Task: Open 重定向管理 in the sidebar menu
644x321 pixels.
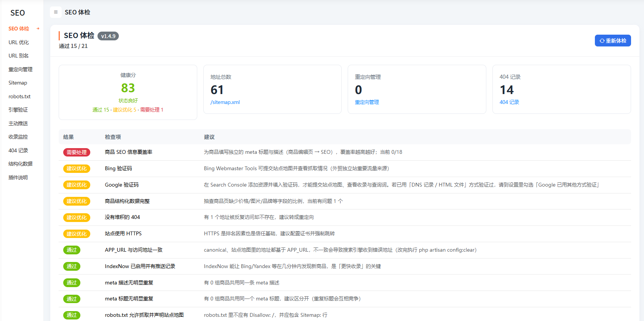Action: [21, 69]
